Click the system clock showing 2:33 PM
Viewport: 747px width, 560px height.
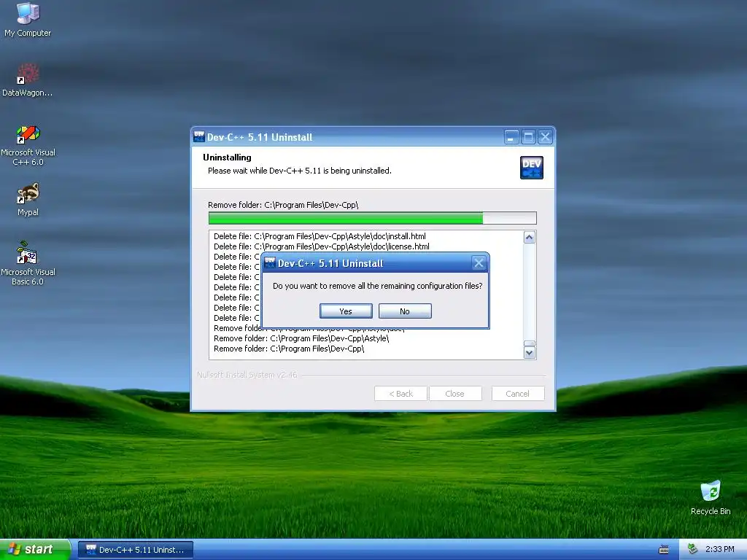(x=720, y=549)
